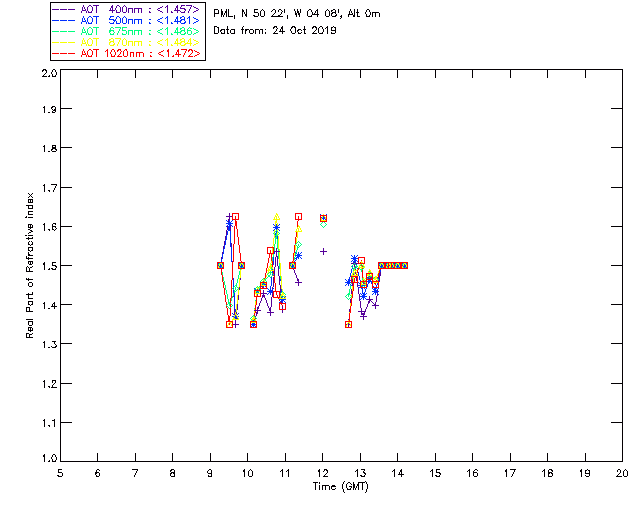Click the 1.1 y-axis label
Screen dimensions: 640x512
pyautogui.click(x=49, y=423)
